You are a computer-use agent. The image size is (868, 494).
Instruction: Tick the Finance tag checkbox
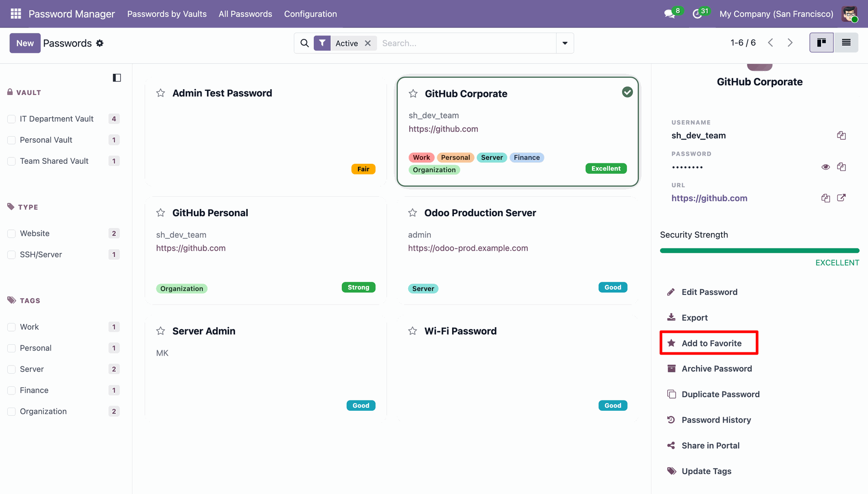pos(12,390)
